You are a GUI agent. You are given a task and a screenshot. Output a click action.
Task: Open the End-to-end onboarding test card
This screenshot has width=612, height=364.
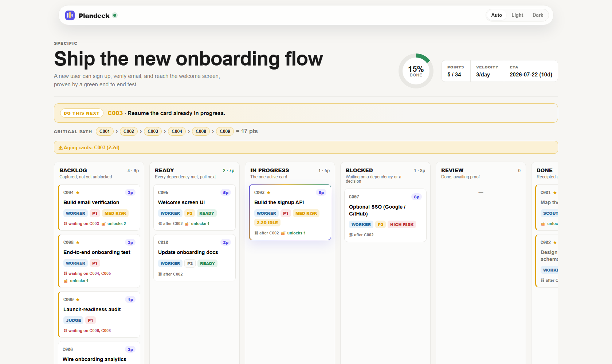pos(99,261)
